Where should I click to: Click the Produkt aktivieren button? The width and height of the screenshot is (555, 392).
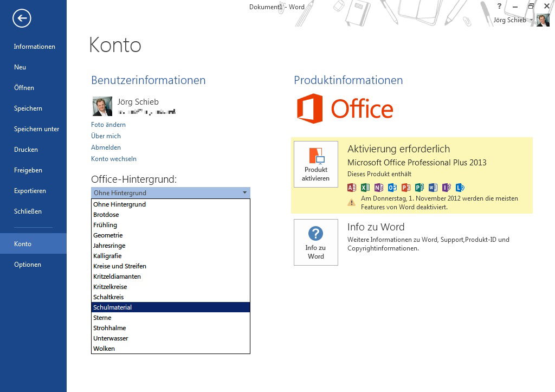pos(316,164)
